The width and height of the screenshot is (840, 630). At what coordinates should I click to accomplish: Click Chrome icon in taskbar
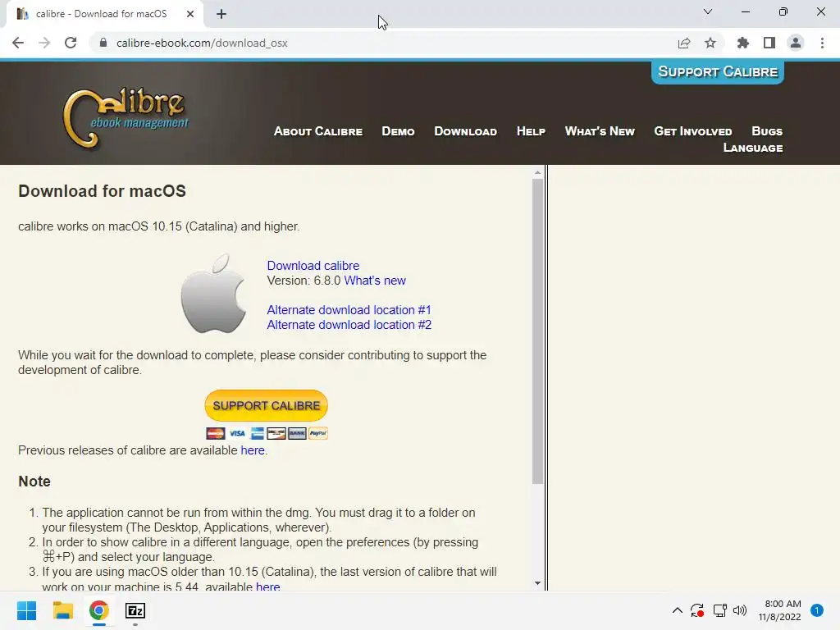coord(99,610)
